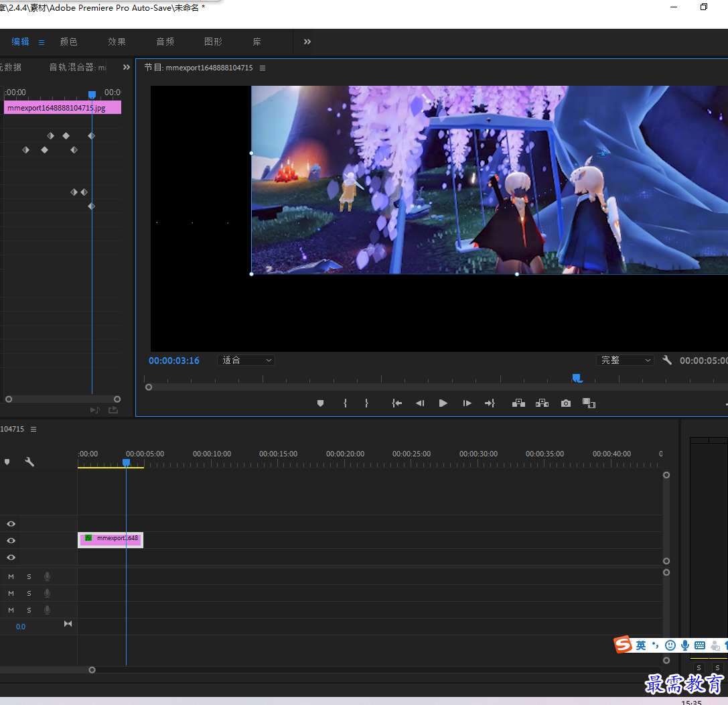728x705 pixels.
Task: Click the 元数据 panel tab
Action: click(x=10, y=67)
